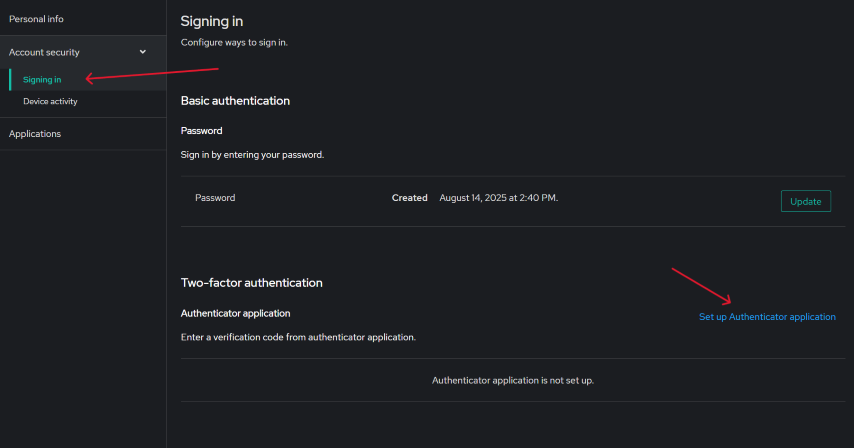Select Signing in from the sidebar
The image size is (854, 448).
point(42,79)
